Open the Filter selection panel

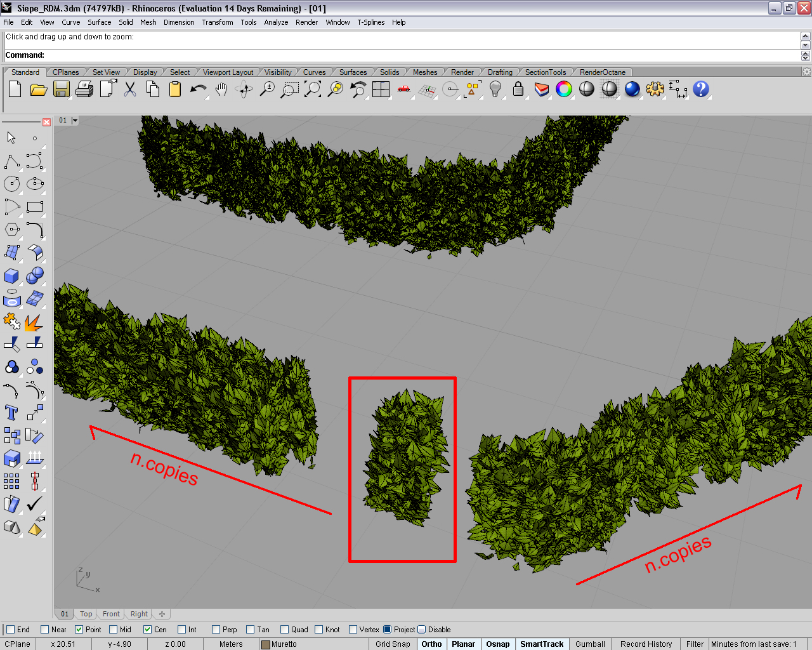click(695, 644)
